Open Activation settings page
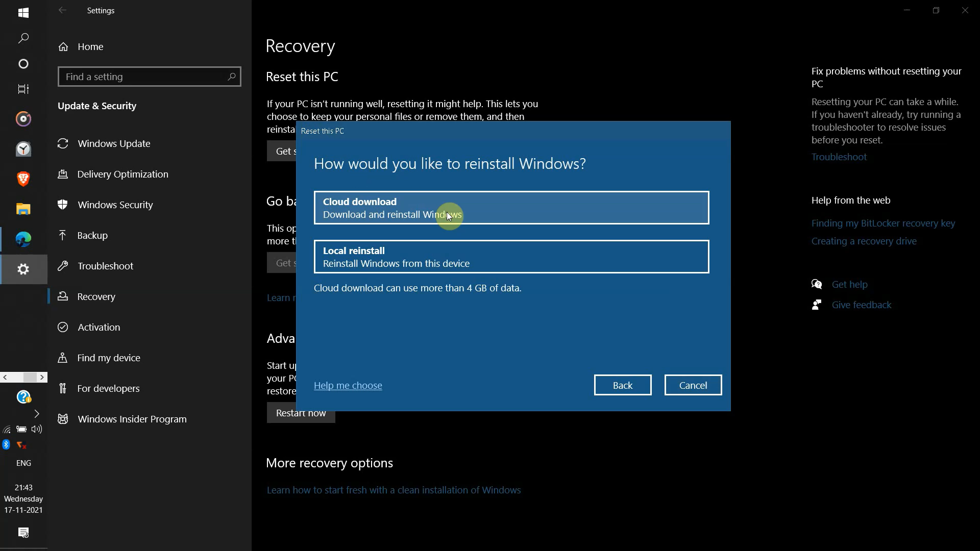 click(x=99, y=327)
